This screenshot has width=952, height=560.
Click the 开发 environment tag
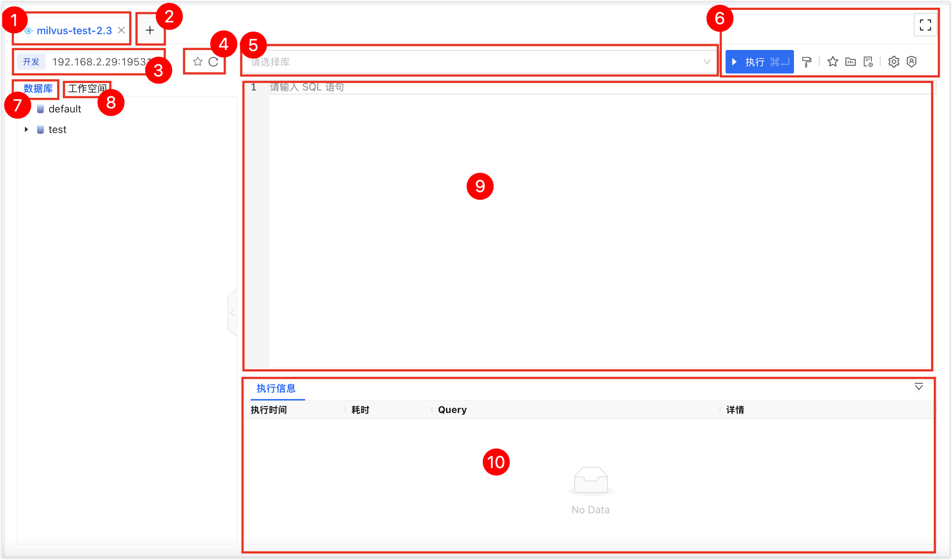(x=31, y=62)
